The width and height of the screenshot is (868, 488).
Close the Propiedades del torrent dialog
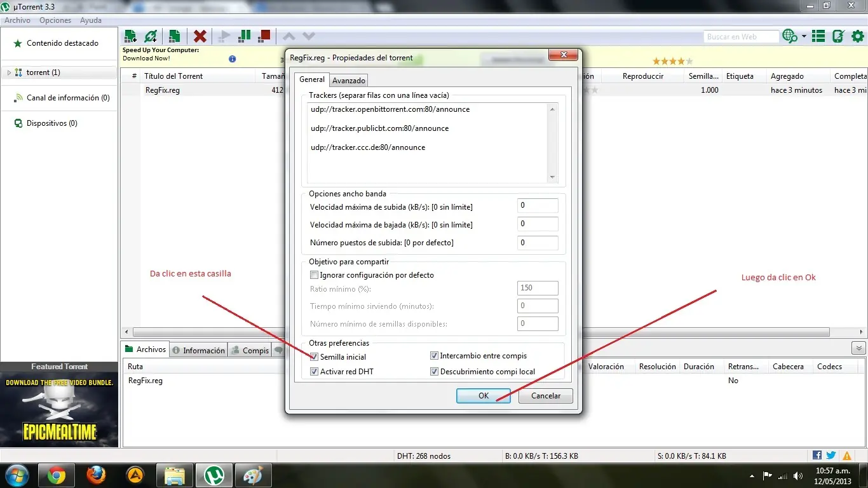[562, 57]
